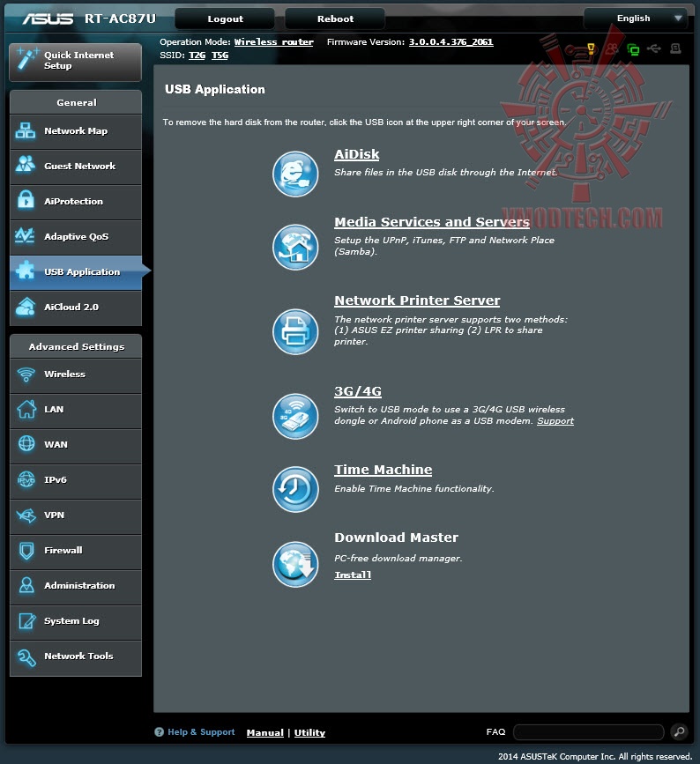This screenshot has height=764, width=700.
Task: Click the Network Map sidebar icon
Action: click(26, 131)
